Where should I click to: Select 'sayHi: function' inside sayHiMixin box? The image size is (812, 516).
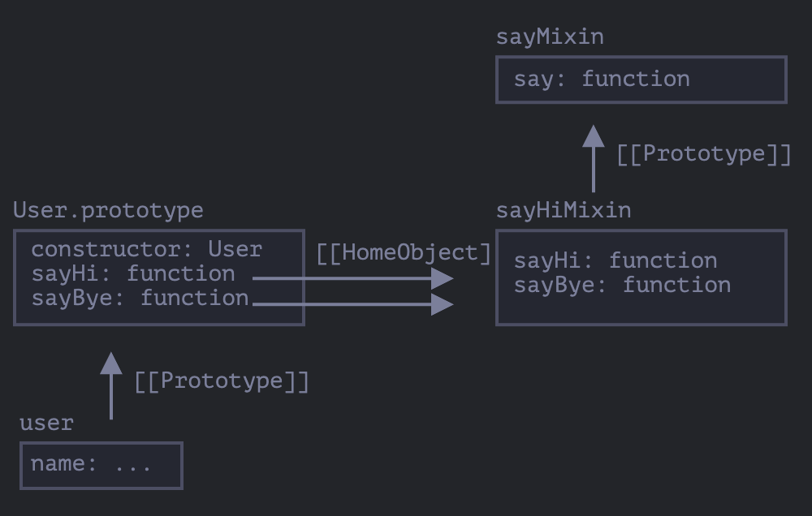pyautogui.click(x=615, y=260)
